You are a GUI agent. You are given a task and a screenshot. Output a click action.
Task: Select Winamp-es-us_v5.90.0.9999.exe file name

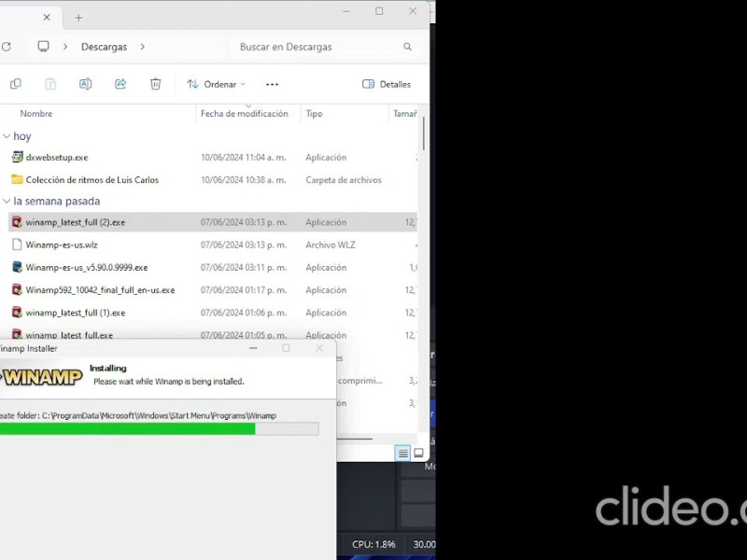(x=87, y=267)
